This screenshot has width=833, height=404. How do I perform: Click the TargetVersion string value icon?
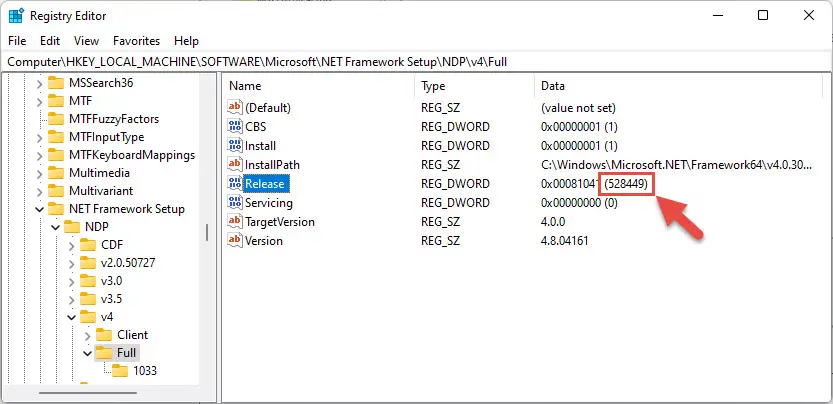(235, 222)
